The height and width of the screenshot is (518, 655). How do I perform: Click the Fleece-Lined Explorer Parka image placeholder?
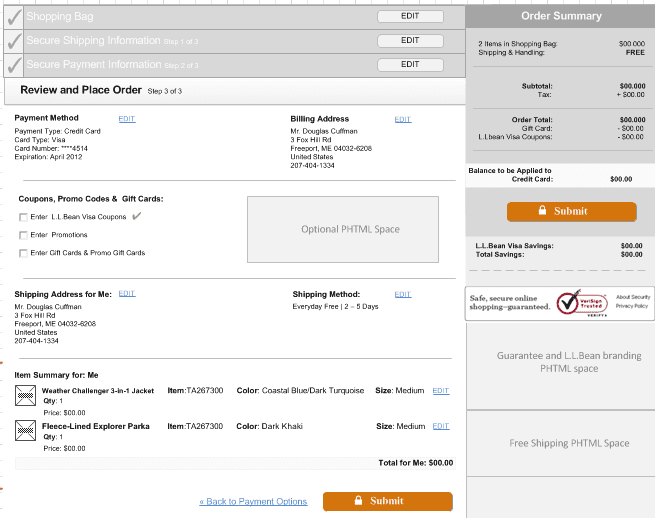click(25, 430)
